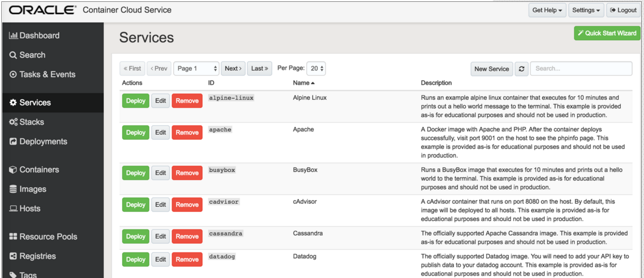Image resolution: width=644 pixels, height=278 pixels.
Task: Open Images in the sidebar
Action: click(28, 189)
